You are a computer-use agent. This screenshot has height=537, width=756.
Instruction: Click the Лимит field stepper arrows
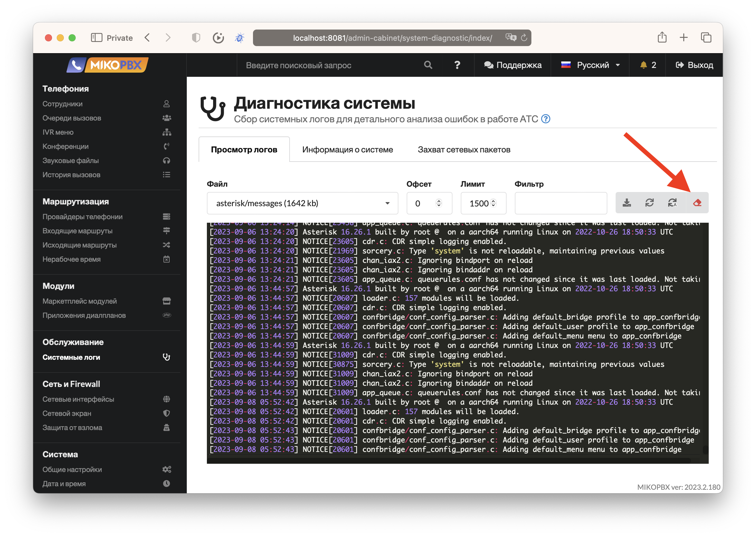pos(493,203)
